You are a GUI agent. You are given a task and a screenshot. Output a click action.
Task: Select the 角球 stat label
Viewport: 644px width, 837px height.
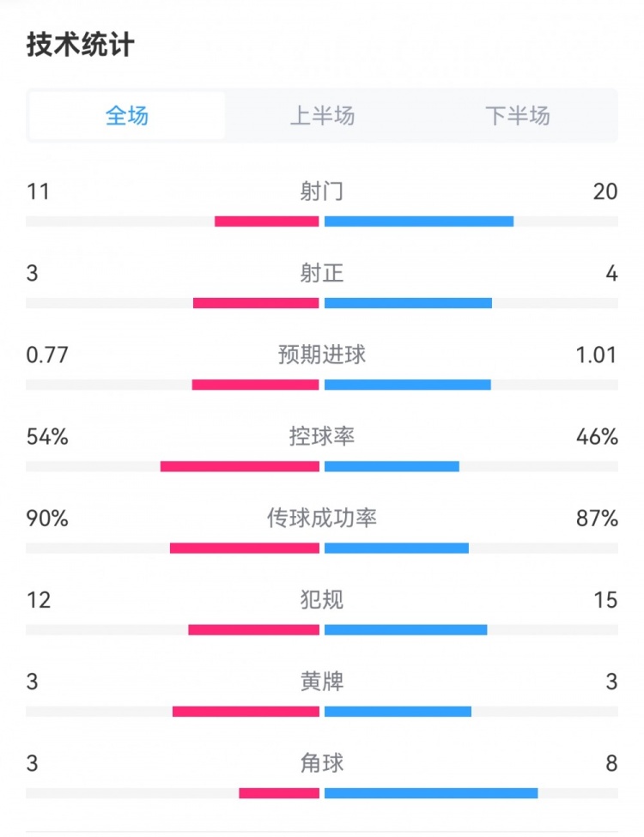322,763
